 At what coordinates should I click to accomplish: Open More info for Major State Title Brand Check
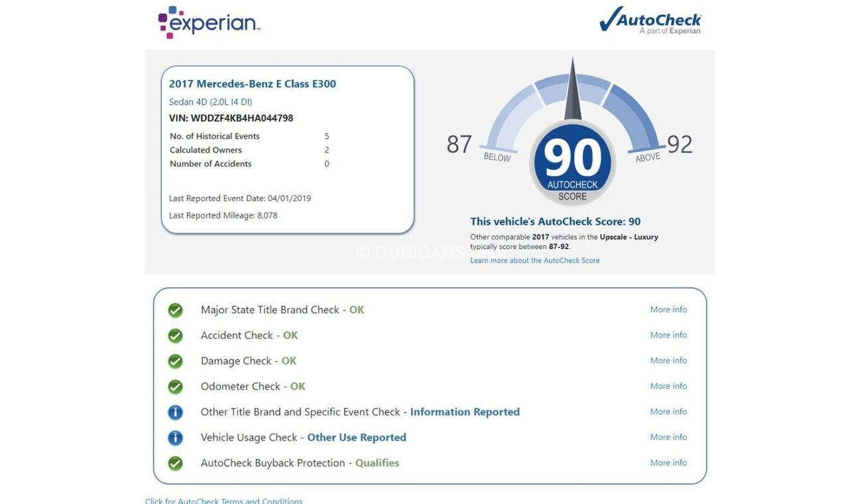tap(668, 309)
